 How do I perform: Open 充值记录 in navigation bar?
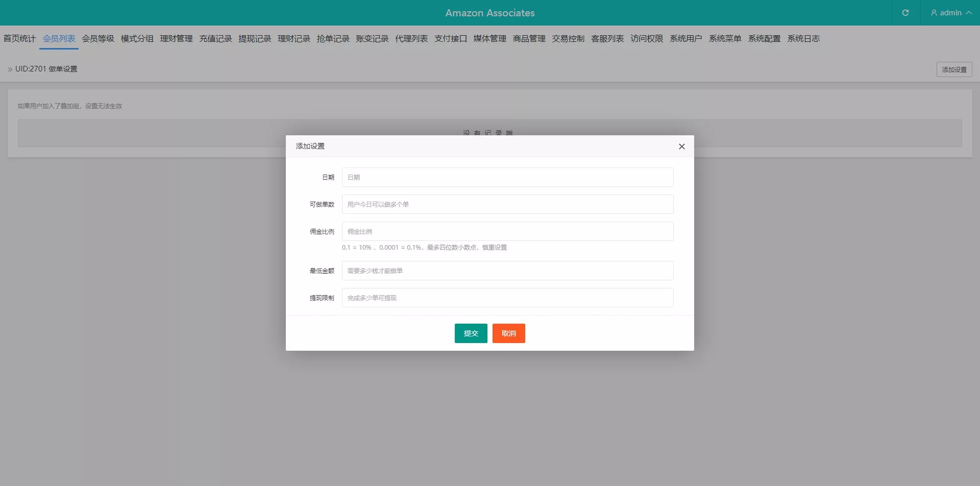(x=215, y=39)
